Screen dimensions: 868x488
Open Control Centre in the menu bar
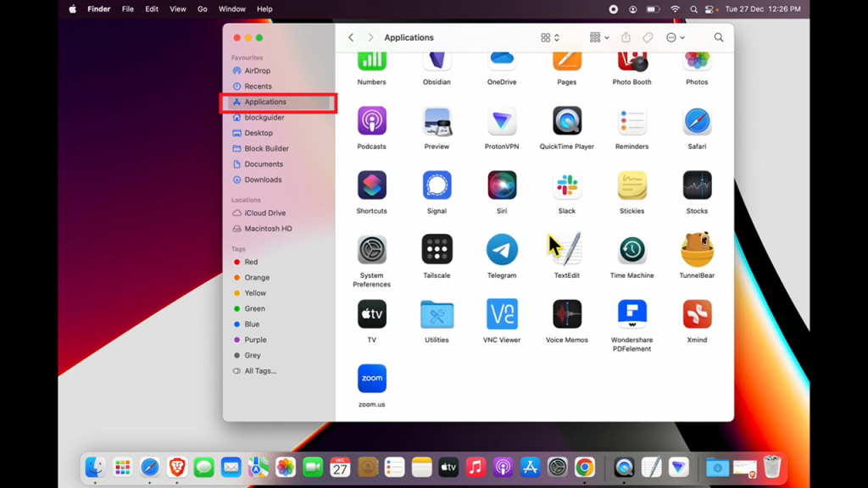pos(710,8)
